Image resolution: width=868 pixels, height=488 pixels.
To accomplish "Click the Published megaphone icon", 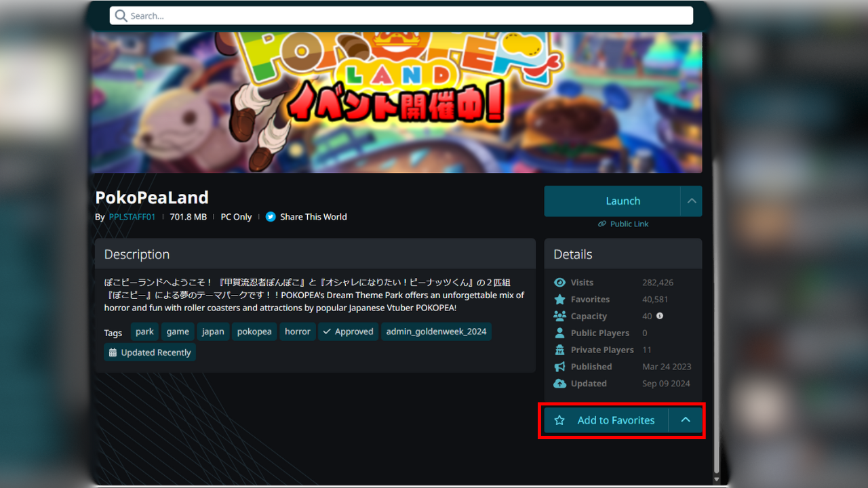I will point(559,367).
